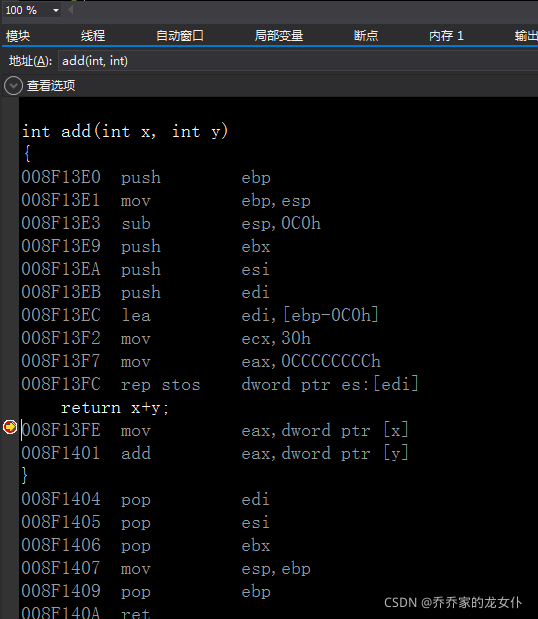Click the return x+y; source line
Viewport: 538px width, 619px height.
tap(115, 408)
